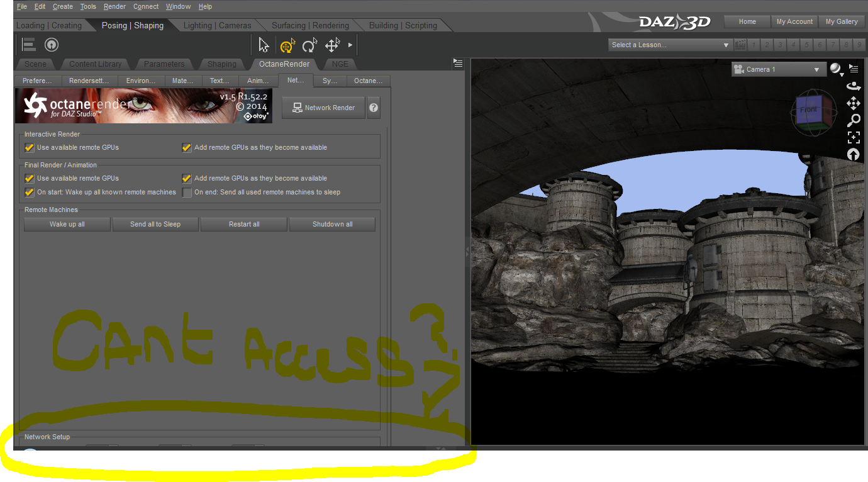Click the lesson clapperboard icon

click(740, 45)
